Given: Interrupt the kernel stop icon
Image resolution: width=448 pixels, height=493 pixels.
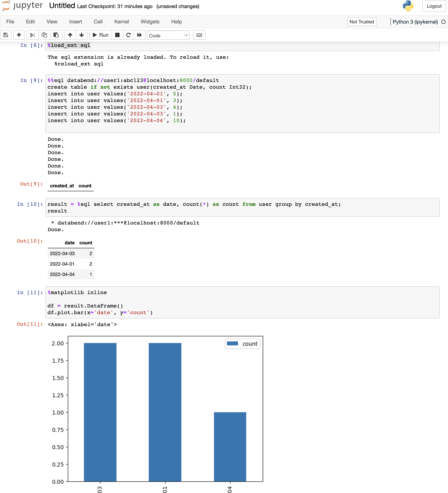Looking at the screenshot, I should [117, 35].
